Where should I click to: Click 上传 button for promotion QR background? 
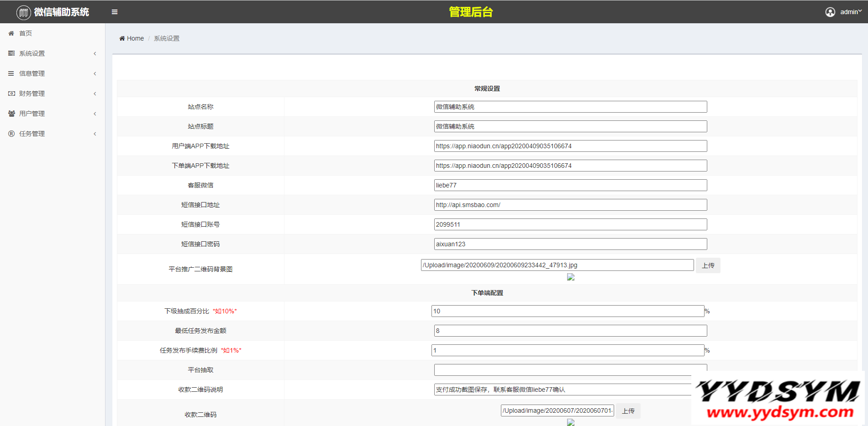tap(708, 265)
